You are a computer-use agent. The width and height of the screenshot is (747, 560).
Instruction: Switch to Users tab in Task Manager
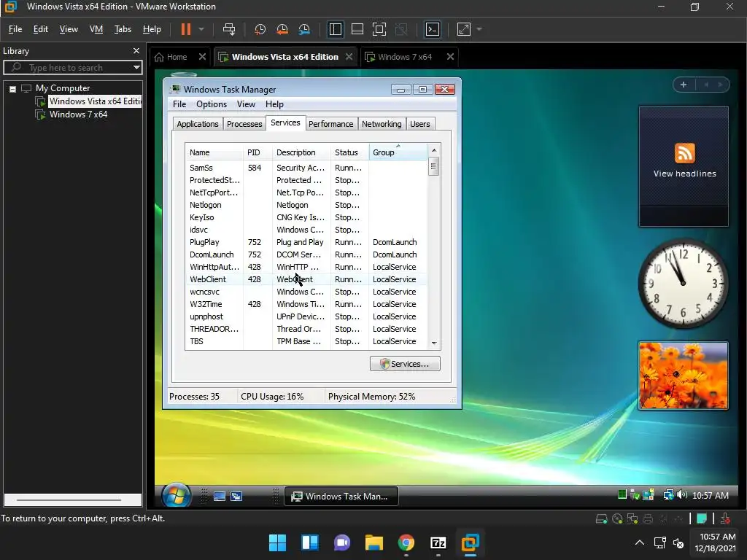tap(420, 124)
